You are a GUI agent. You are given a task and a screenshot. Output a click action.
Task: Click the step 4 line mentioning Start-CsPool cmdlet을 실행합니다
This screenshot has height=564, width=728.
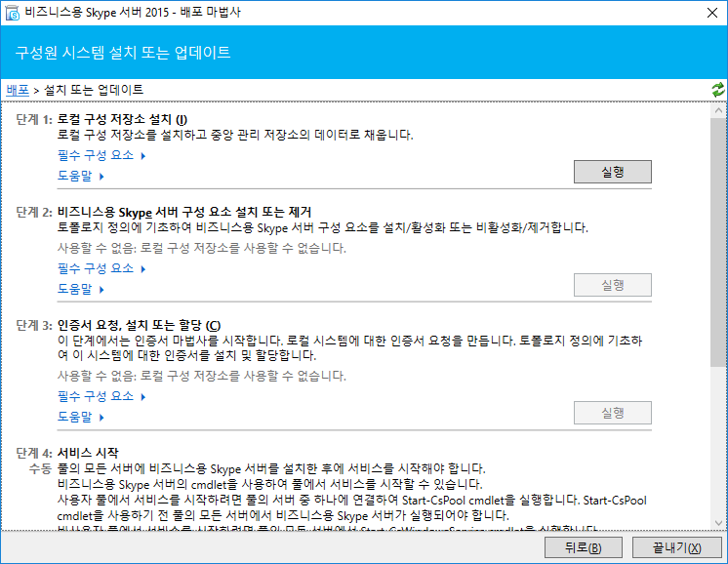[x=352, y=501]
